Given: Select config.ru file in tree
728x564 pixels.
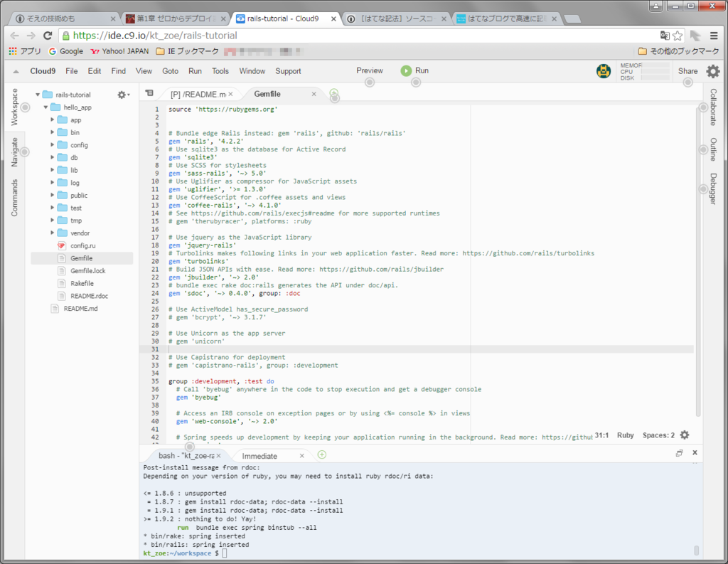Looking at the screenshot, I should coord(82,246).
